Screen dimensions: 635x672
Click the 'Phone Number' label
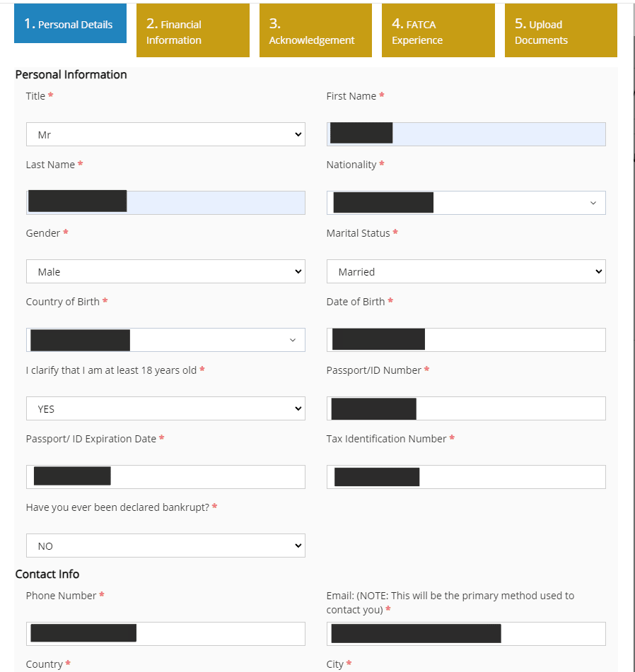(x=61, y=596)
